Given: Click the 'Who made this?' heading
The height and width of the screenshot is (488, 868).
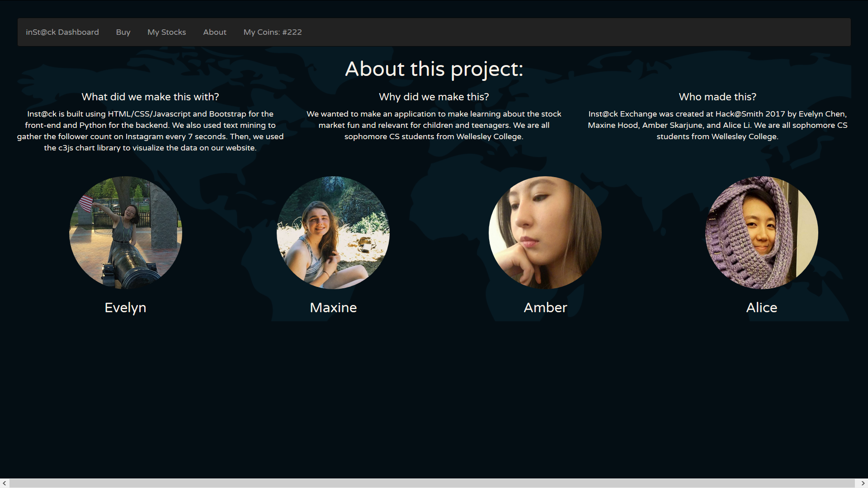Looking at the screenshot, I should pos(717,97).
